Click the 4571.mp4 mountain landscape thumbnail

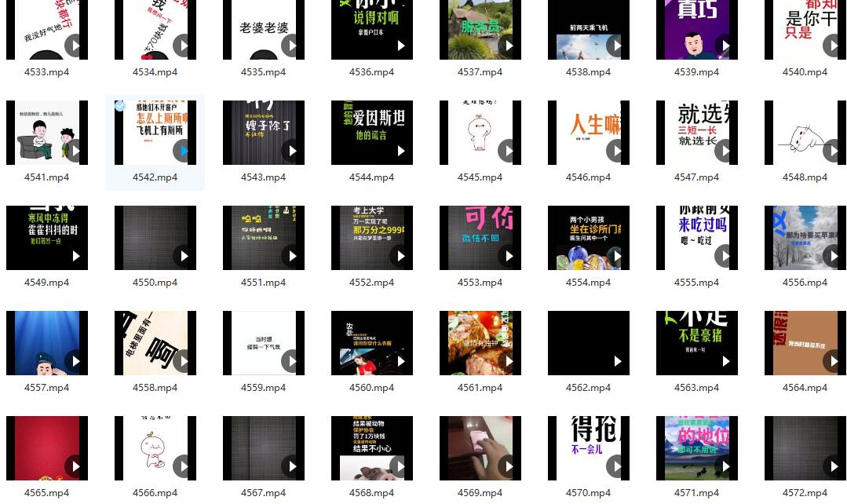coord(696,447)
